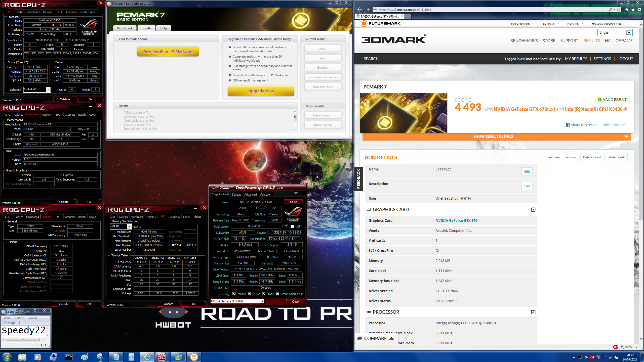
Task: Expand the COMPARE panel arrow
Action: [x=391, y=338]
